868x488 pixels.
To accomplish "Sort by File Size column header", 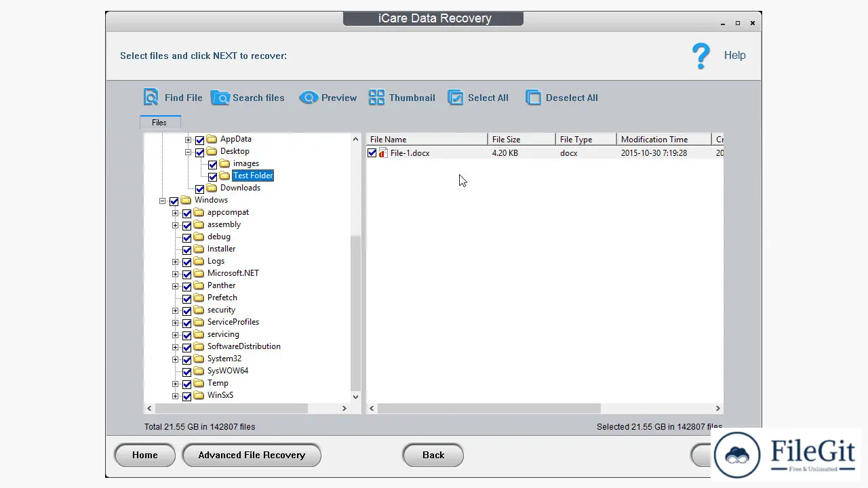I will [x=521, y=140].
